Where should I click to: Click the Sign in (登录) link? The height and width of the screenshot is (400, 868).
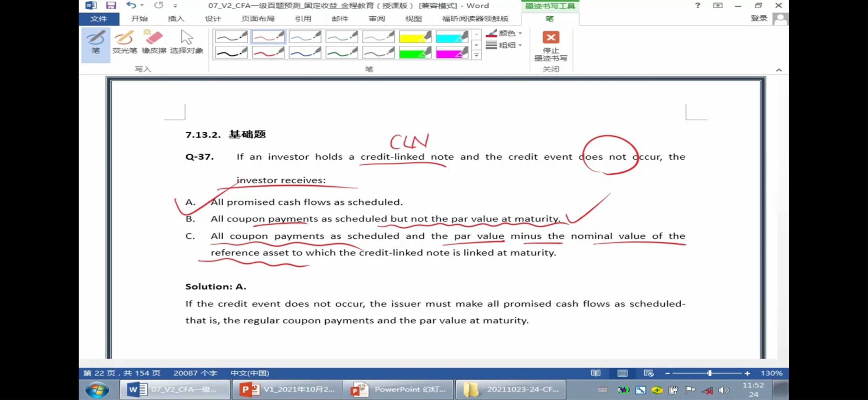point(759,19)
